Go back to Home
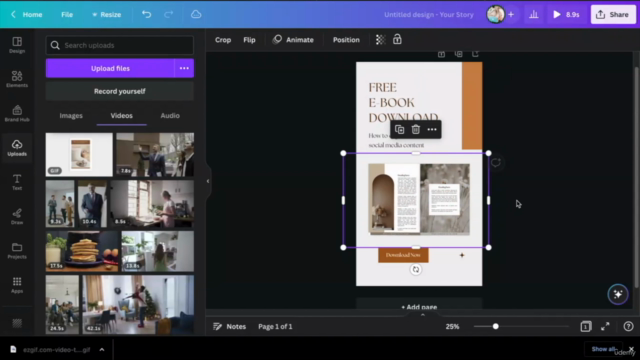 27,14
